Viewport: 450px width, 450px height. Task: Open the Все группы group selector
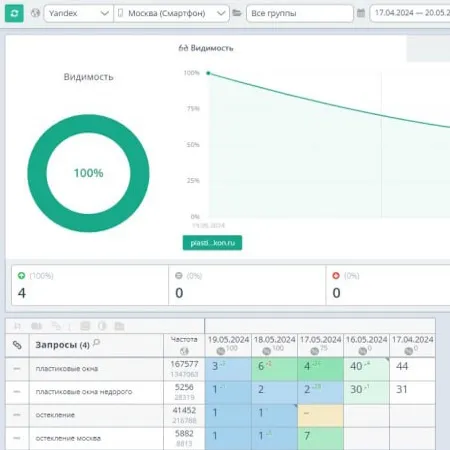coord(300,13)
